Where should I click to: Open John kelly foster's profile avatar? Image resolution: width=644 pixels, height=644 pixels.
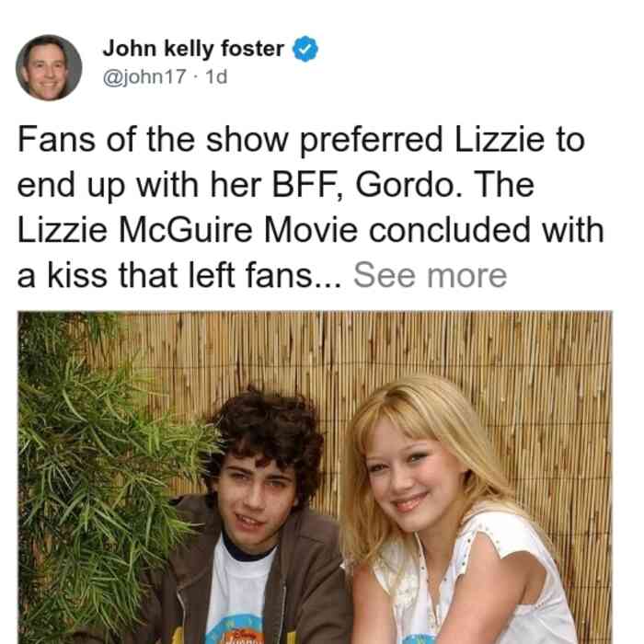pos(49,68)
